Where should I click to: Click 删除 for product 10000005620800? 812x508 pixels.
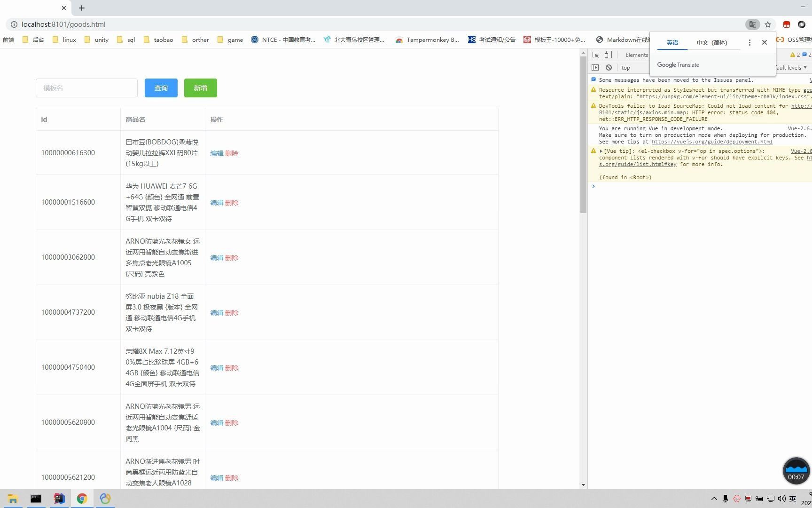232,423
